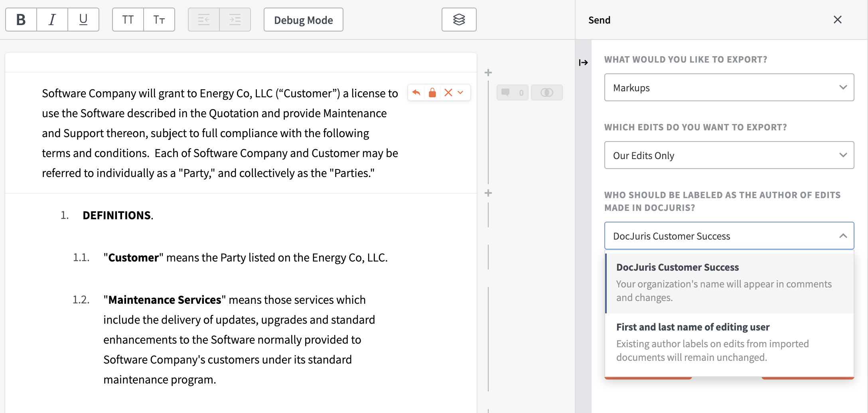Add clause with top plus icon

pyautogui.click(x=488, y=73)
